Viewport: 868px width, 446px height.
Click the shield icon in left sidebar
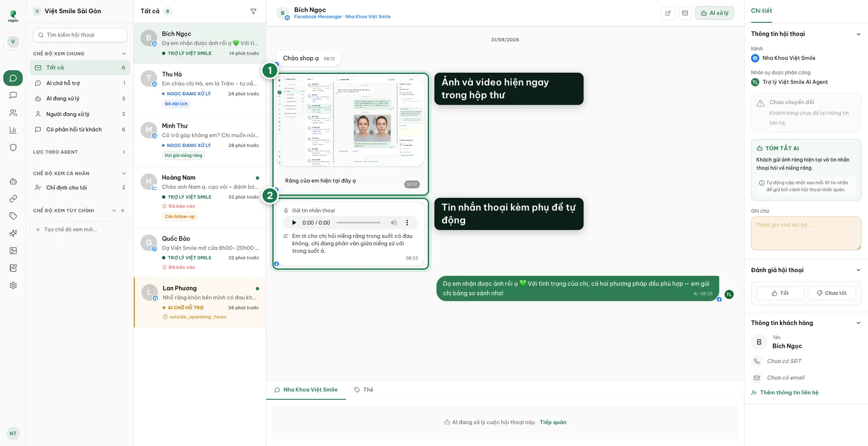click(x=13, y=147)
